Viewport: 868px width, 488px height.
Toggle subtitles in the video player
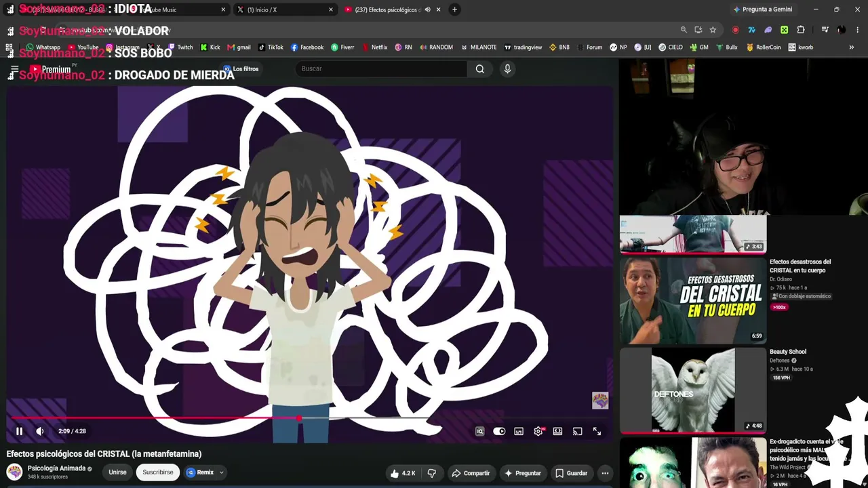pyautogui.click(x=519, y=431)
